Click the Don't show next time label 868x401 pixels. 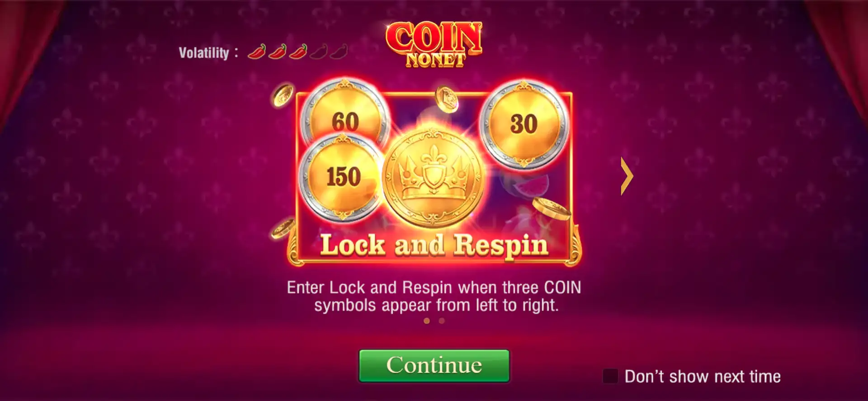pyautogui.click(x=703, y=377)
